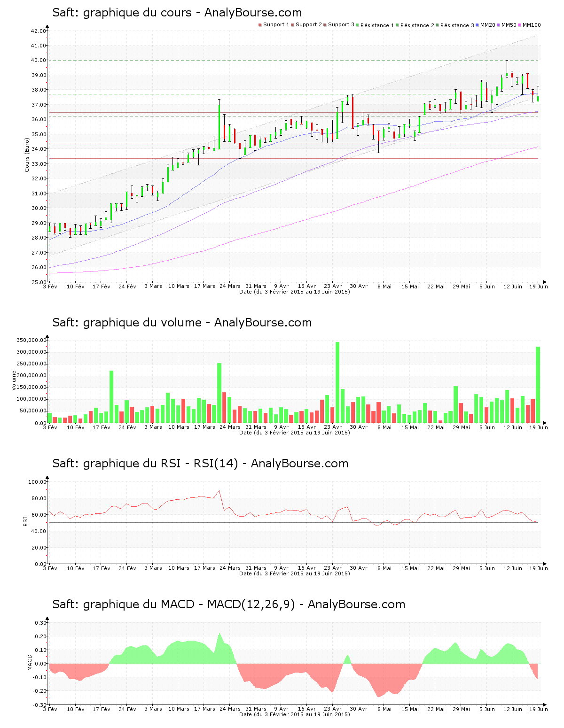This screenshot has width=564, height=728.
Task: Click the 42.00 price axis value
Action: click(x=39, y=31)
